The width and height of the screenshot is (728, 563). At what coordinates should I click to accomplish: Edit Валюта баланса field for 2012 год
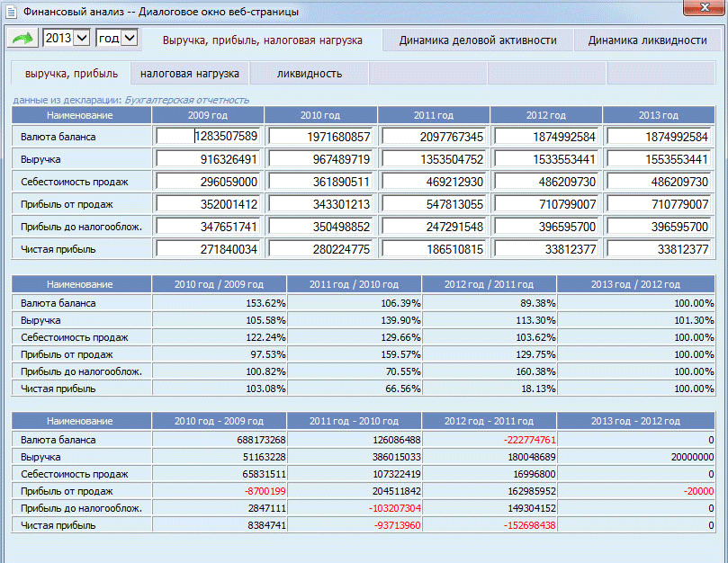point(546,137)
